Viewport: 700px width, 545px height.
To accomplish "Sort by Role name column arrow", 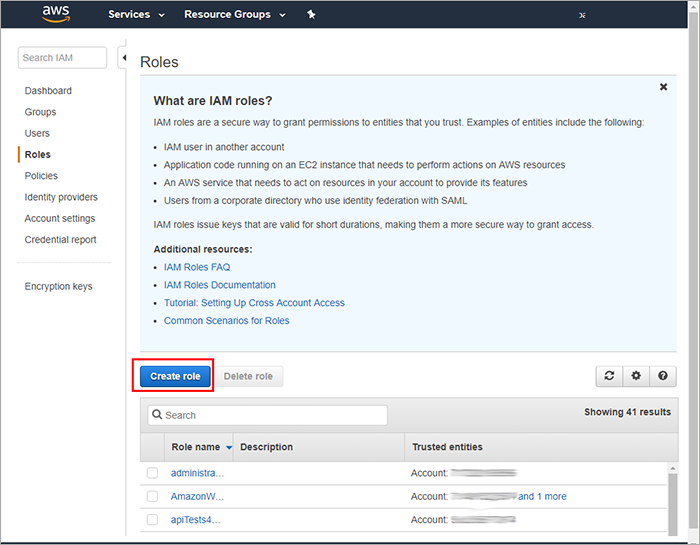I will pos(229,447).
